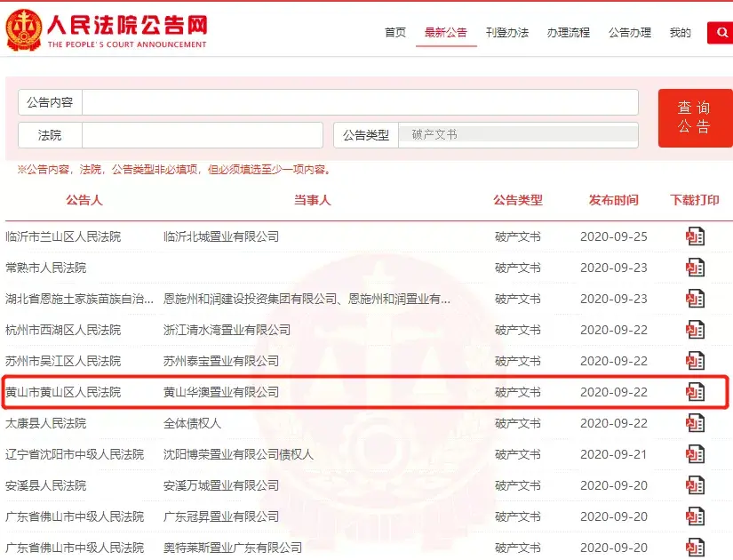Click the 查询公告 red button
This screenshot has width=733, height=560.
pyautogui.click(x=695, y=118)
